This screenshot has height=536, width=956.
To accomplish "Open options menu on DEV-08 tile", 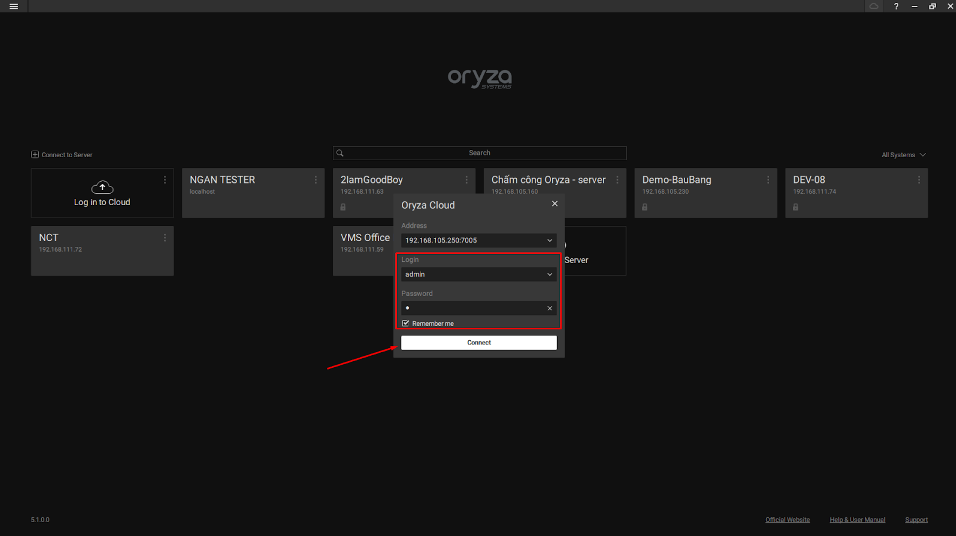I will (919, 180).
